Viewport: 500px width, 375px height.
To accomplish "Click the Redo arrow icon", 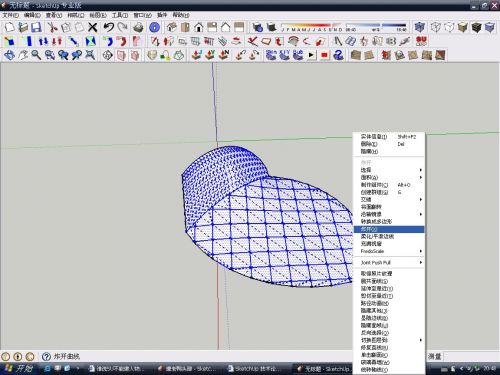I will click(122, 27).
